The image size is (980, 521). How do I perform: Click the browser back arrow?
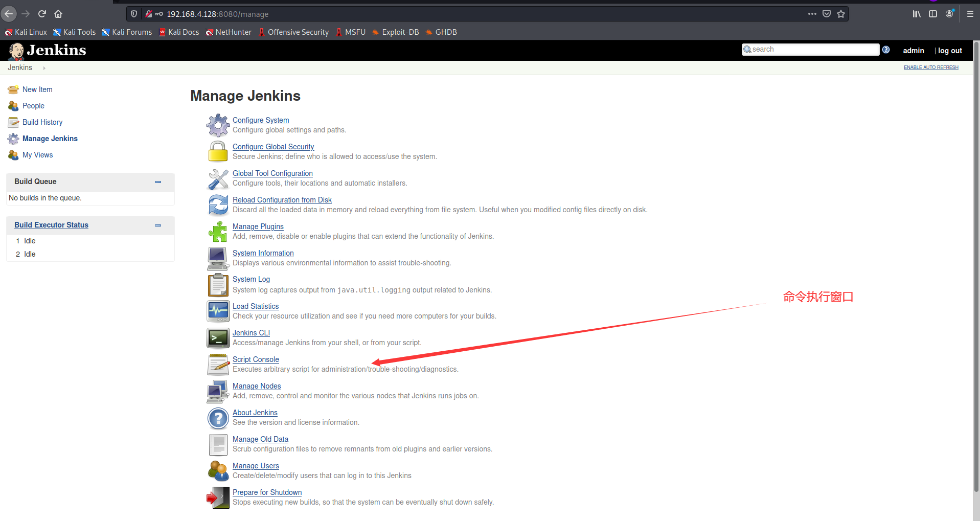9,14
